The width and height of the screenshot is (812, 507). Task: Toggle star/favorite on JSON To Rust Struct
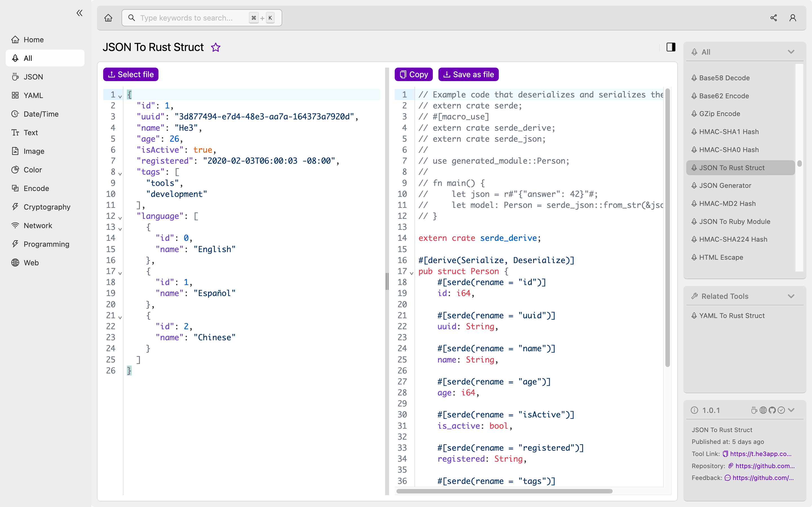pyautogui.click(x=216, y=48)
